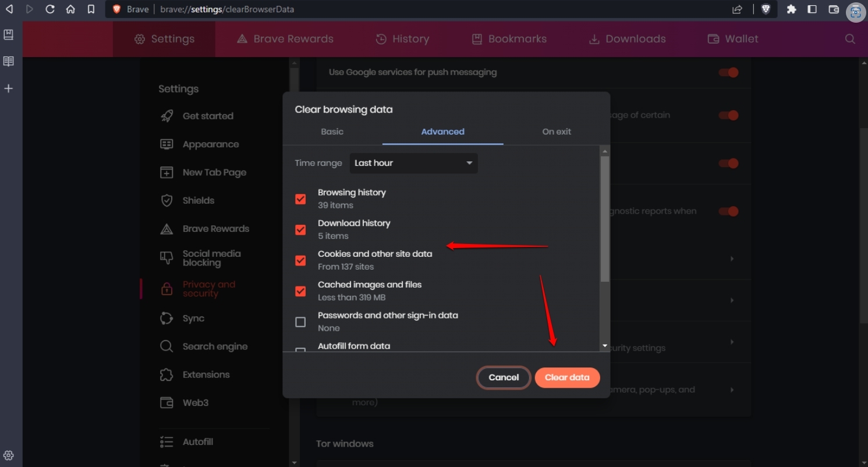This screenshot has width=868, height=467.
Task: Open New Tab Page settings section
Action: [x=214, y=172]
